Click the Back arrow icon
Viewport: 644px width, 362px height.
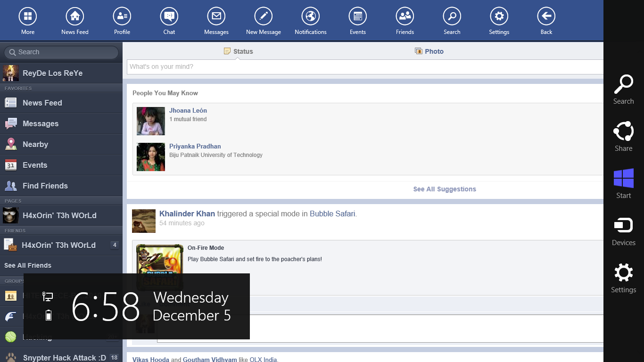[x=546, y=16]
